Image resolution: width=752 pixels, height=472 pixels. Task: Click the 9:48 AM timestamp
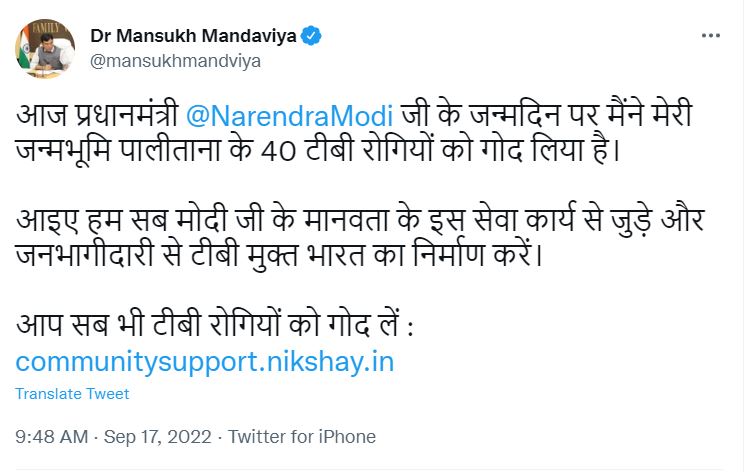coord(51,437)
